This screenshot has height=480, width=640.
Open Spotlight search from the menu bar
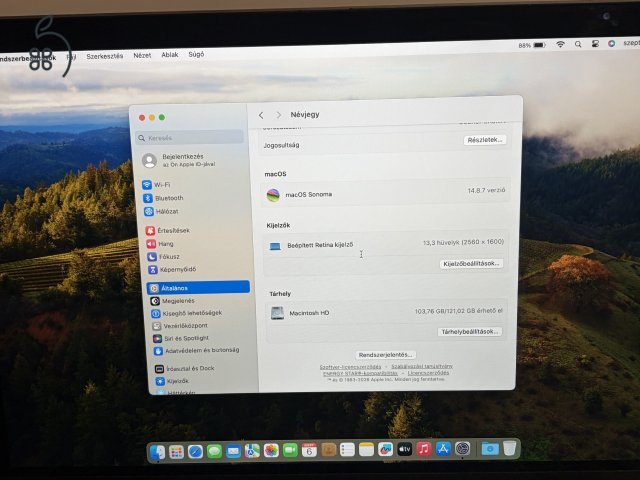[x=578, y=44]
